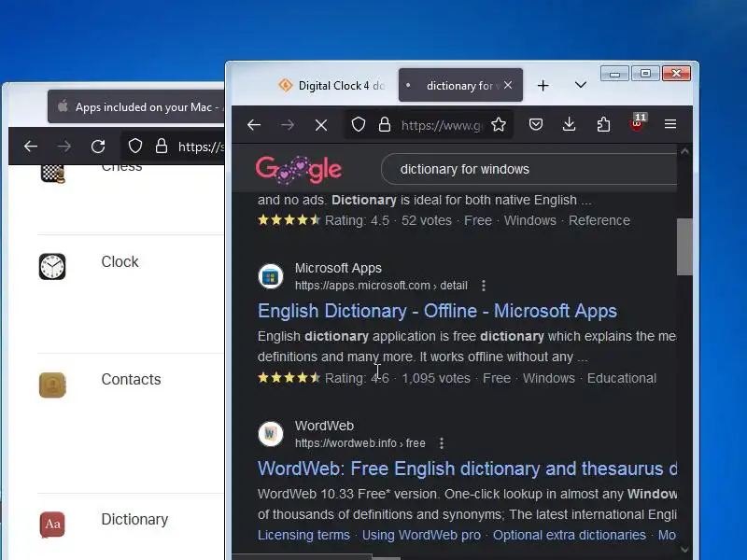Click the 52 votes rating text
Screen dimensions: 747x560
427,220
